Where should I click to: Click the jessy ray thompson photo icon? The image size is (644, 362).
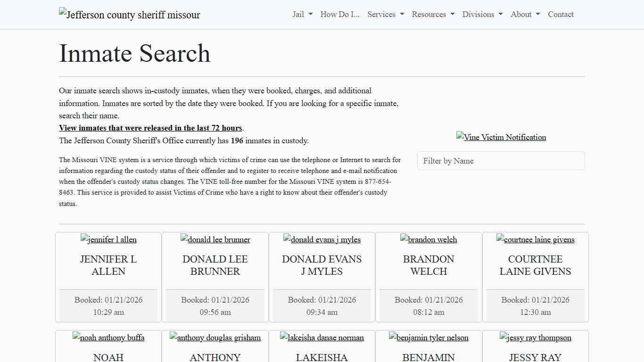click(x=536, y=337)
